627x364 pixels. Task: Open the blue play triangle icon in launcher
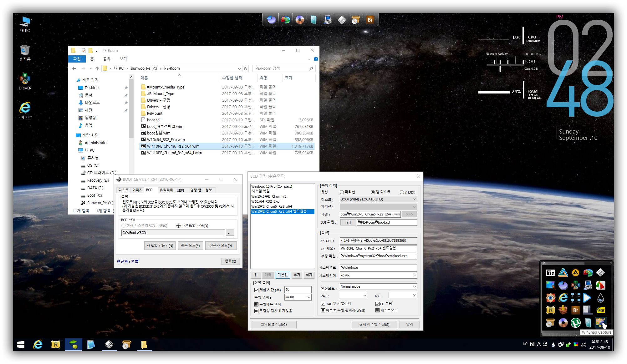coord(587,298)
